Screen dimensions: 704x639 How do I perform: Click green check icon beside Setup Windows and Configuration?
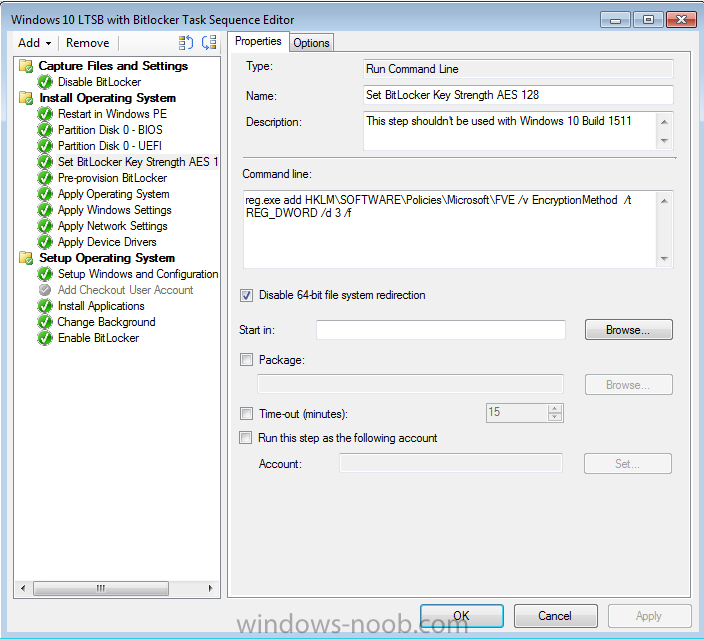45,274
